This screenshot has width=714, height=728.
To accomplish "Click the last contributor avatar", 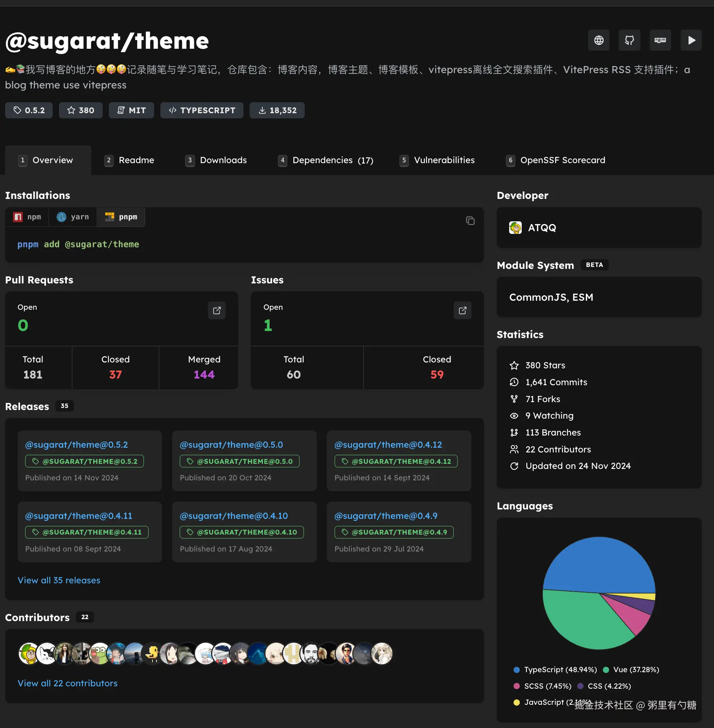I will coord(382,654).
